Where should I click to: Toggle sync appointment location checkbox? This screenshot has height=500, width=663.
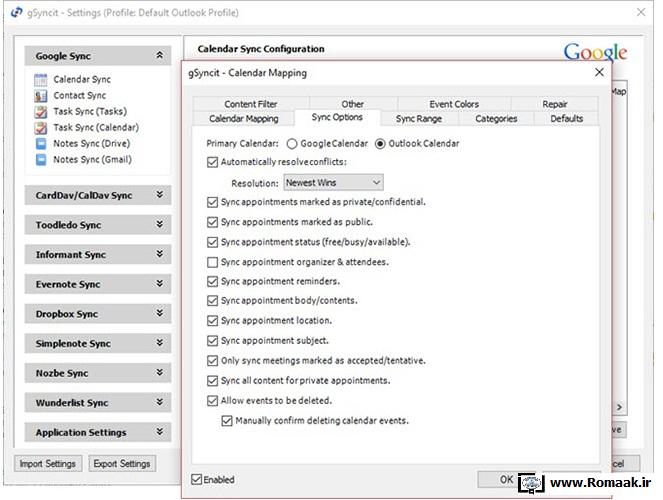click(x=212, y=321)
